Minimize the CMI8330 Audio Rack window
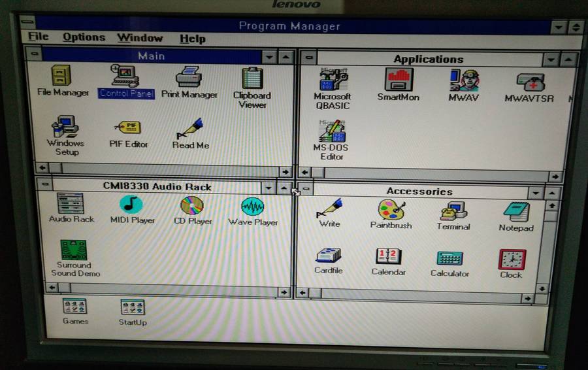Screen dimensions: 588x370 point(268,188)
